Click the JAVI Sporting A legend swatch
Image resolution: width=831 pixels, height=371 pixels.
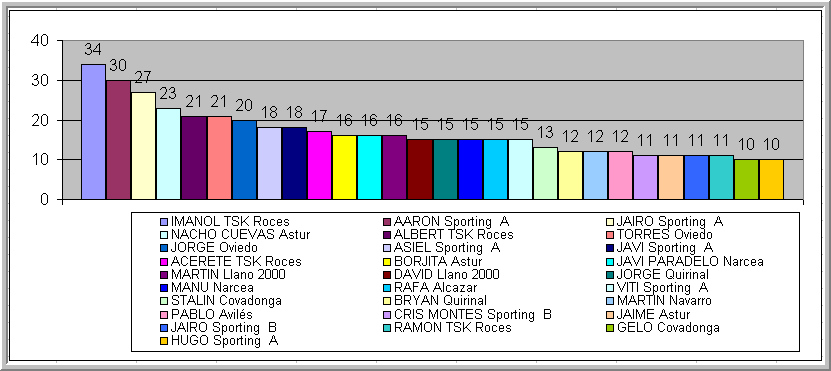tap(611, 248)
